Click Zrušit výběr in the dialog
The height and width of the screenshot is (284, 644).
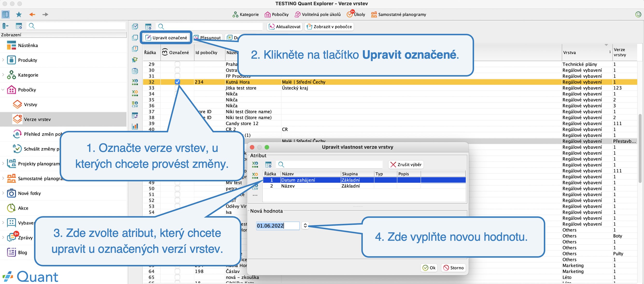pos(406,164)
